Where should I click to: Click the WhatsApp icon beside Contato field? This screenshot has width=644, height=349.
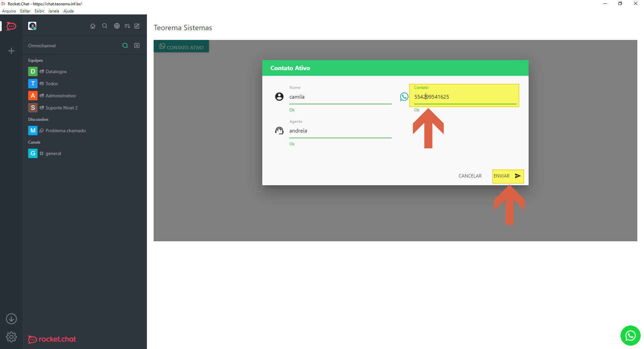tap(404, 97)
